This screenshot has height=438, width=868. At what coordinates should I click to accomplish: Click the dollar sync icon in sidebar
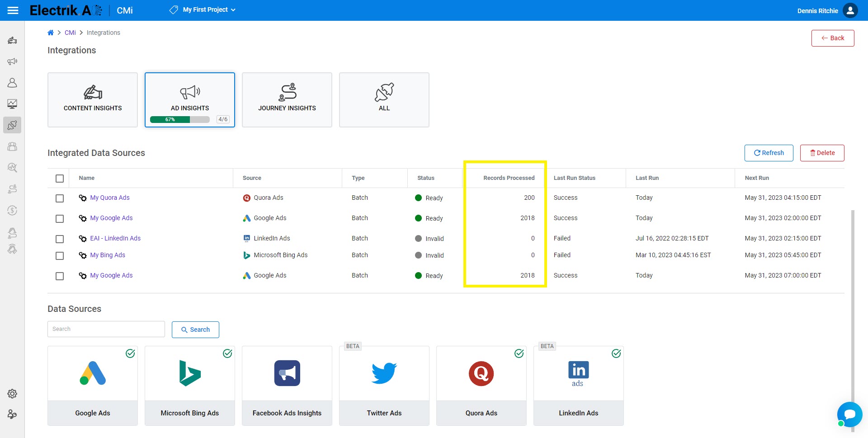12,210
